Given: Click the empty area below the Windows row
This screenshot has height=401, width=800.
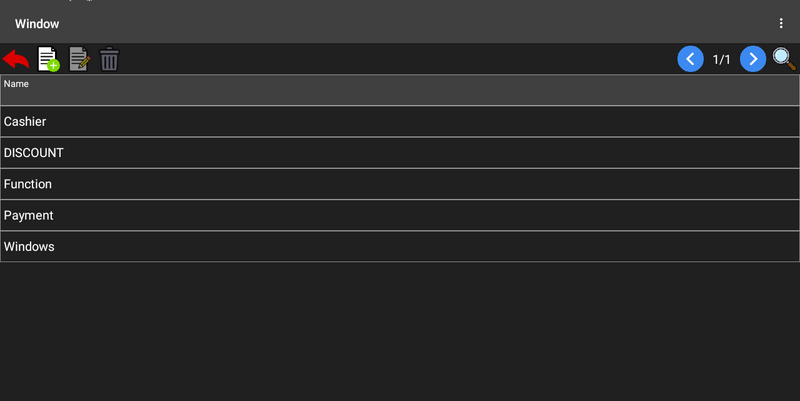Looking at the screenshot, I should [x=400, y=330].
